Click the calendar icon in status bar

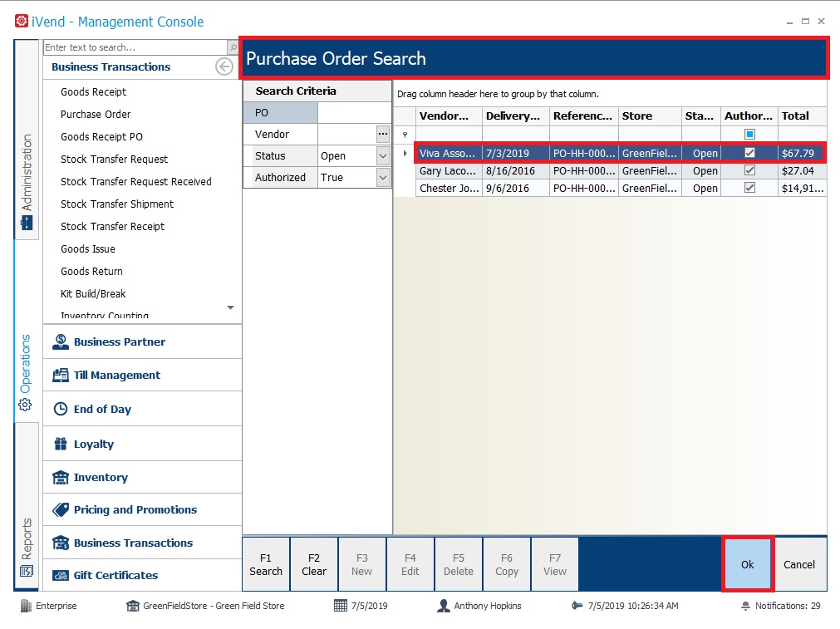(x=341, y=606)
